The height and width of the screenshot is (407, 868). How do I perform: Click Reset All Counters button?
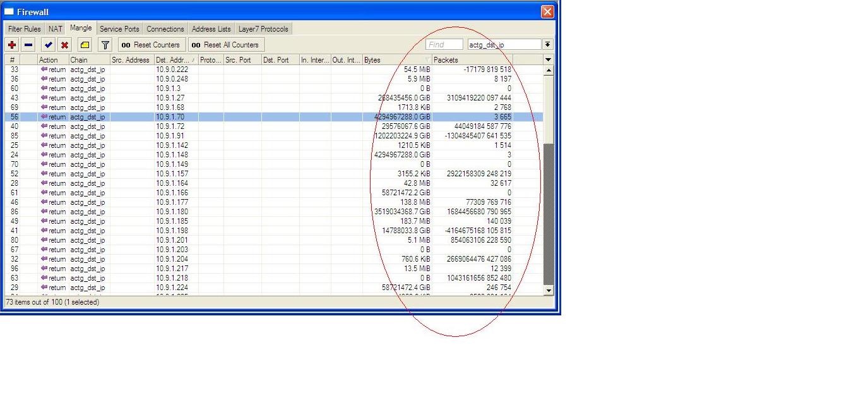point(226,45)
